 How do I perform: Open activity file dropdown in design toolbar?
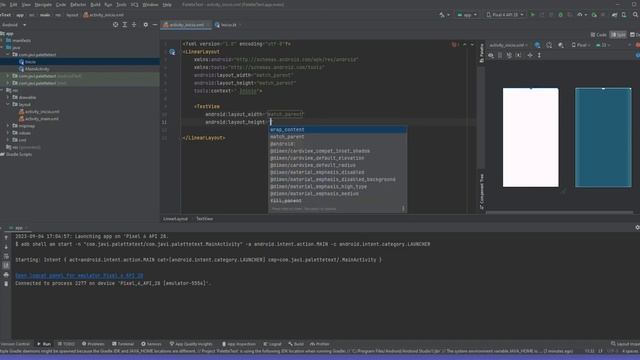click(509, 45)
